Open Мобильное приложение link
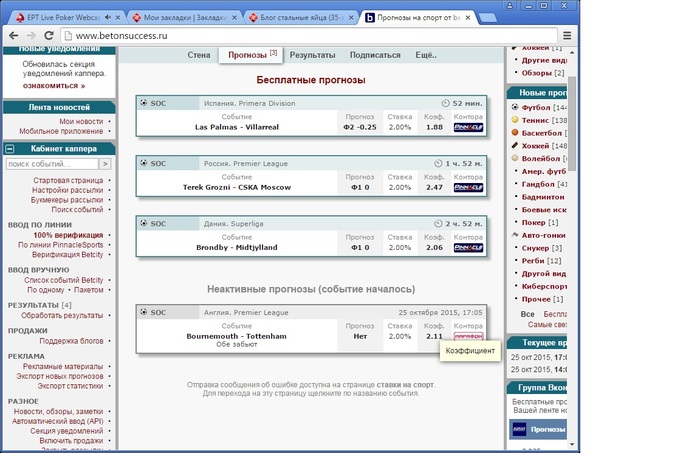 tap(61, 131)
